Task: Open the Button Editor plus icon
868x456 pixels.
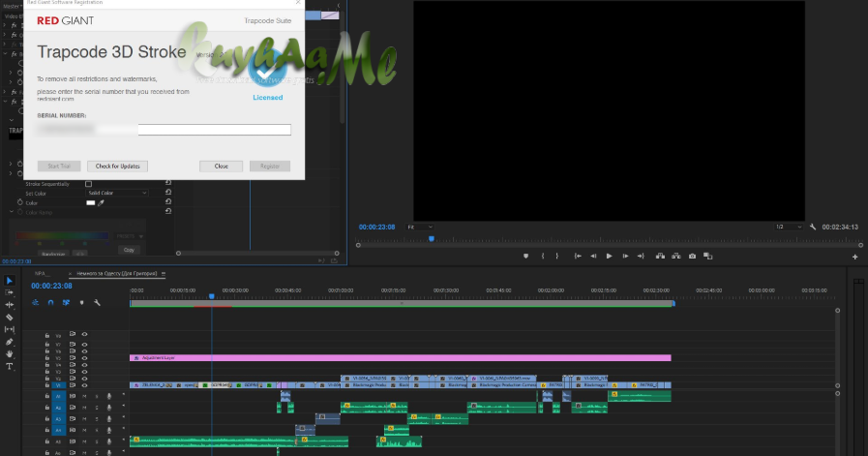Action: tap(854, 257)
